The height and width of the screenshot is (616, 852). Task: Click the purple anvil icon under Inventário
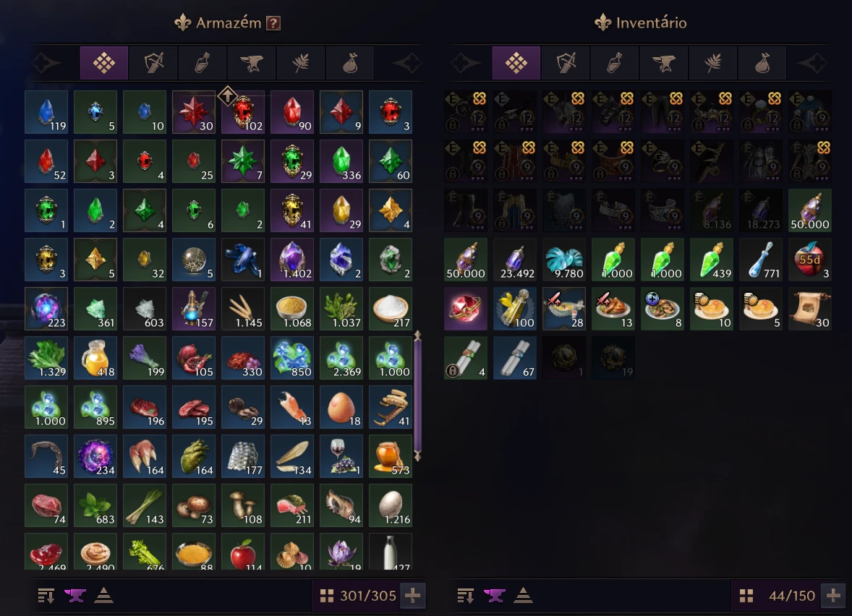click(x=494, y=596)
